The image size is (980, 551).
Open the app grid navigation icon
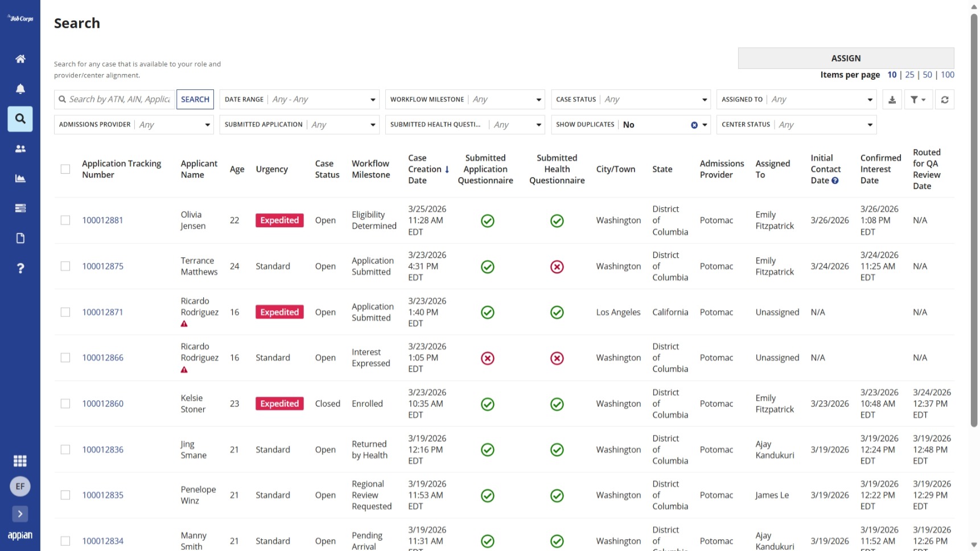(20, 460)
